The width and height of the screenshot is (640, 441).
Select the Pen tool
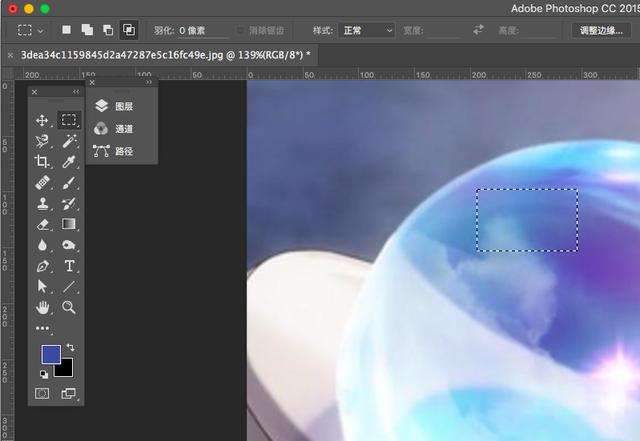[42, 266]
